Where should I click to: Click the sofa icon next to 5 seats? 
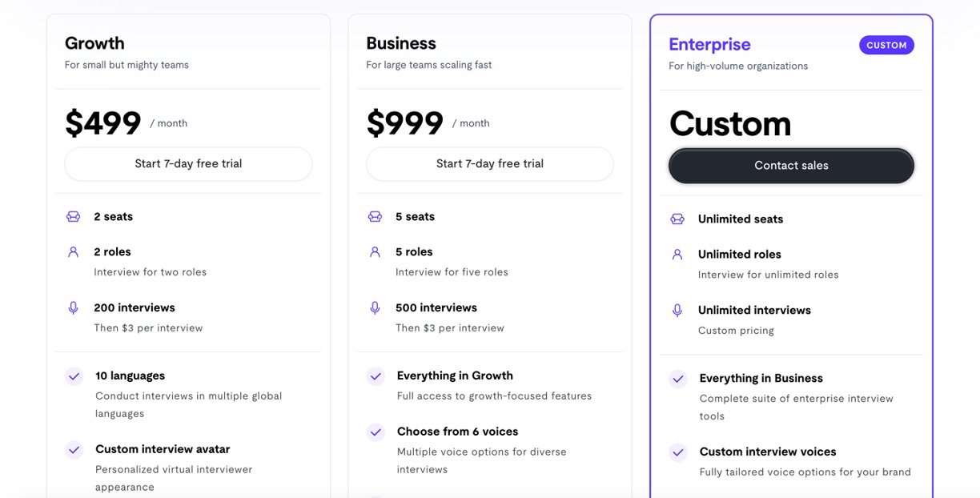coord(375,217)
